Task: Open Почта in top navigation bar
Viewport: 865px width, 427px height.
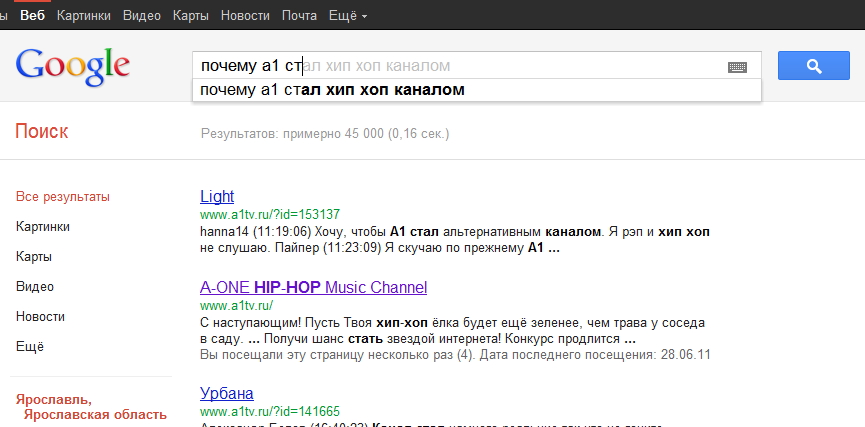Action: point(299,15)
